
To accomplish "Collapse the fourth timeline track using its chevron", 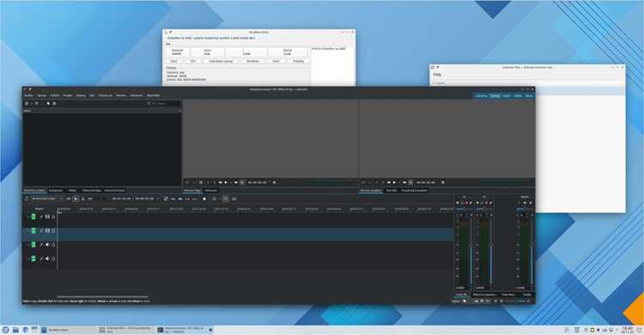I will point(28,259).
